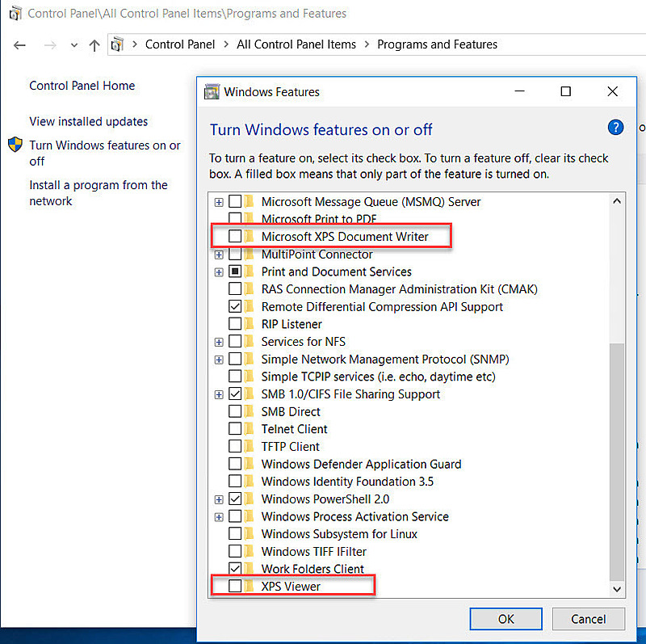The image size is (646, 644).
Task: Select Programs and Features in the breadcrumb bar
Action: pos(437,44)
